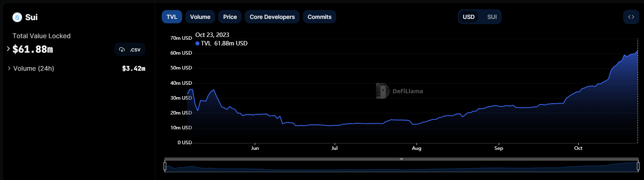Click the range slider top drag bar
644x180 pixels.
(x=401, y=159)
